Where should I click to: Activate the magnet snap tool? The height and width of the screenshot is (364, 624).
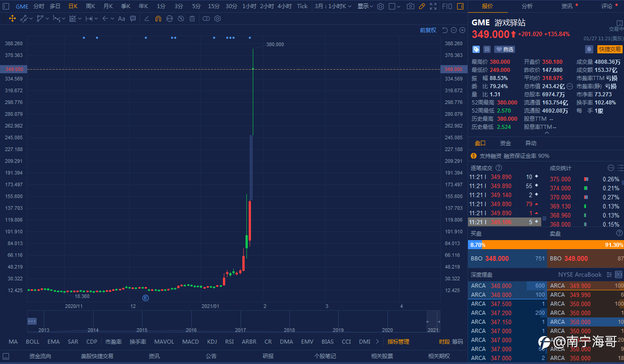pyautogui.click(x=158, y=19)
